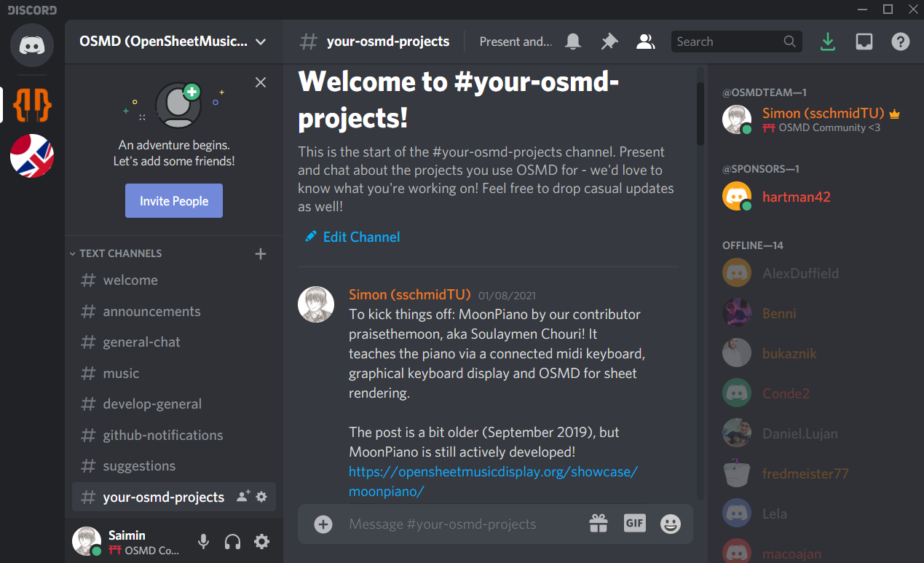The height and width of the screenshot is (563, 924).
Task: Open the inbox icon
Action: (864, 42)
